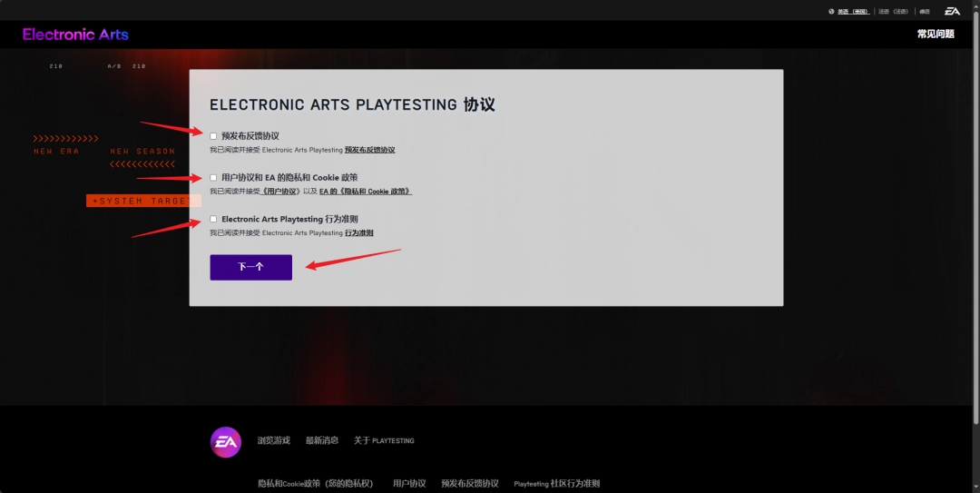
Task: Open 最新消息 in the footer
Action: 322,440
